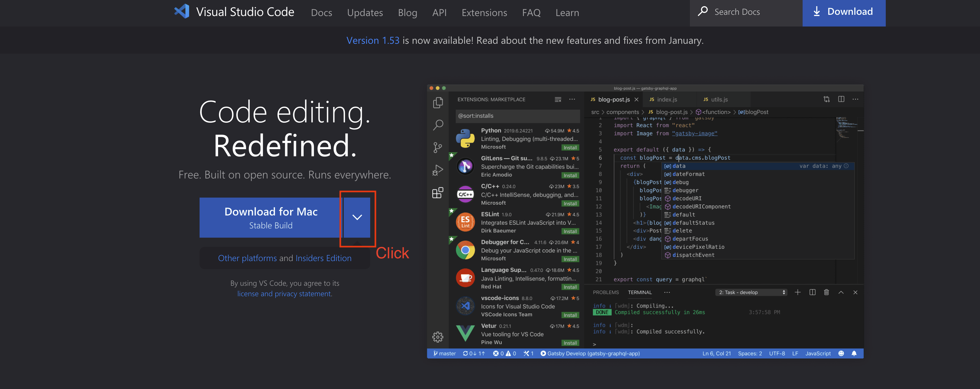980x389 pixels.
Task: Click the maximize panel chevron-up icon
Action: coord(841,292)
